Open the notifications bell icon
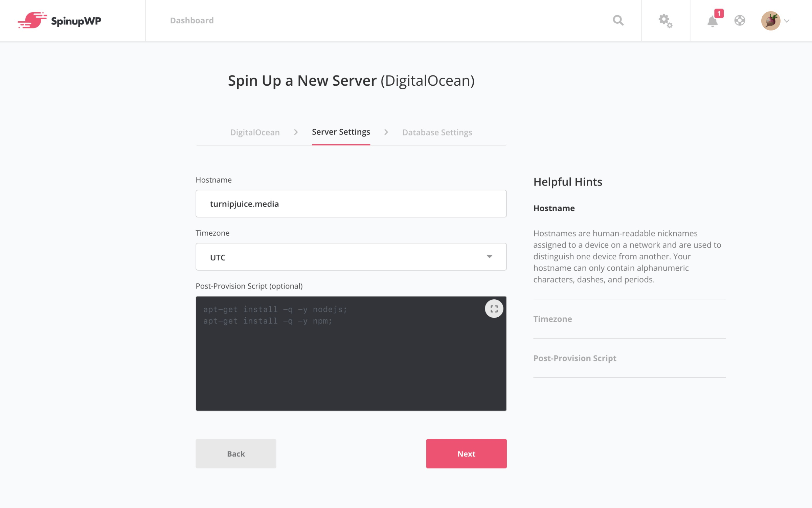The width and height of the screenshot is (812, 508). tap(713, 21)
